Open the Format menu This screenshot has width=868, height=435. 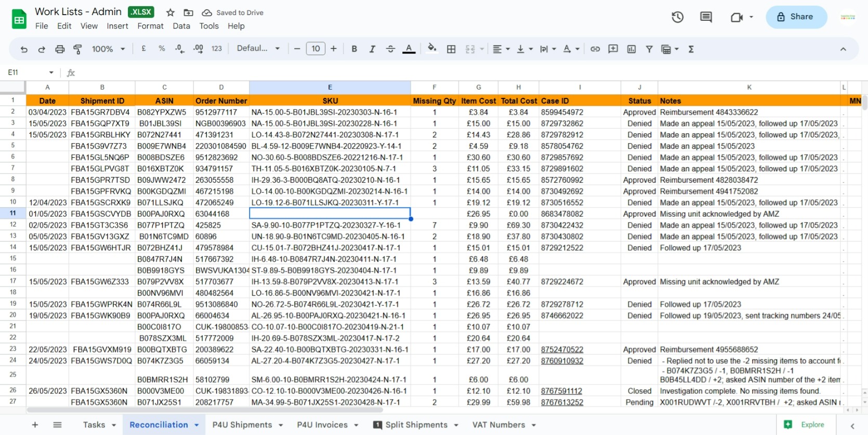tap(150, 26)
